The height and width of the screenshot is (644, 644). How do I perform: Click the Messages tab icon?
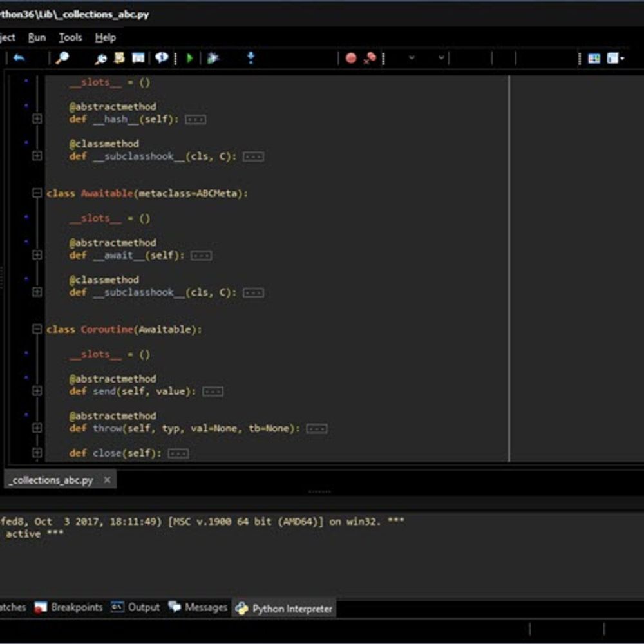pyautogui.click(x=175, y=607)
